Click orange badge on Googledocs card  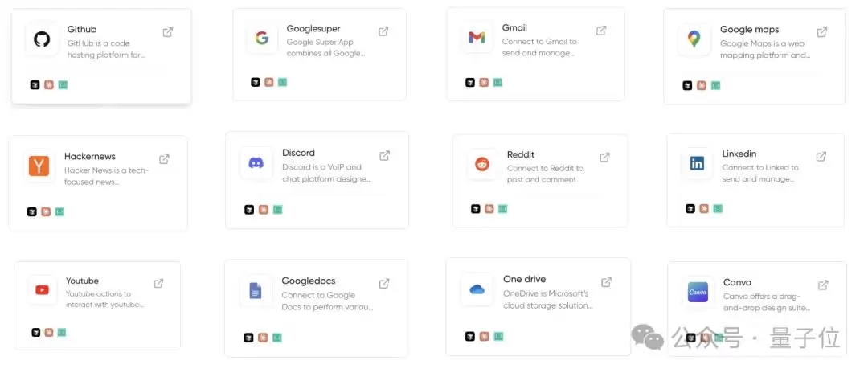coord(263,338)
